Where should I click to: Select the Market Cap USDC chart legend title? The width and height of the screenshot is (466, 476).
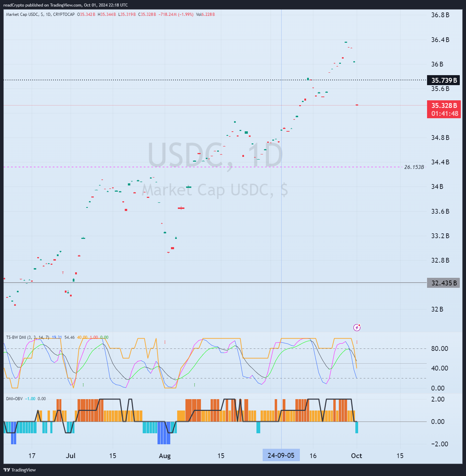tap(40, 14)
